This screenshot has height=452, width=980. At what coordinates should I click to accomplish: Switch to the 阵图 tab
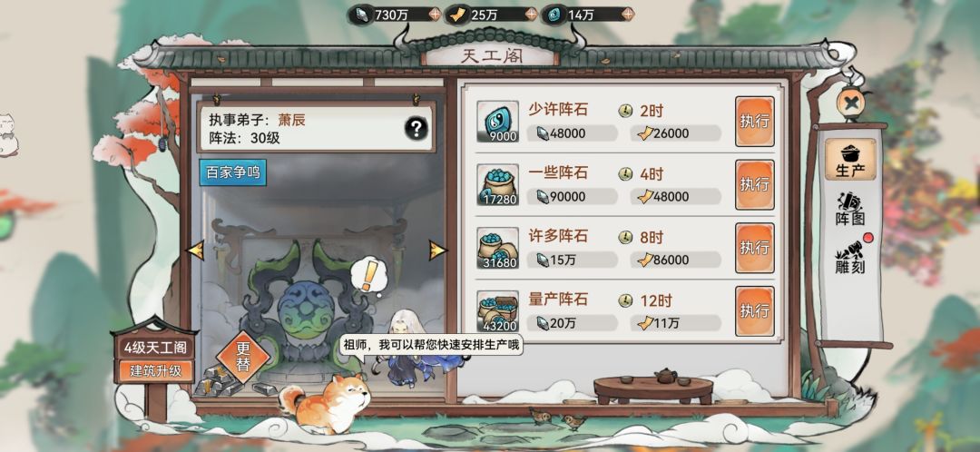(x=850, y=208)
